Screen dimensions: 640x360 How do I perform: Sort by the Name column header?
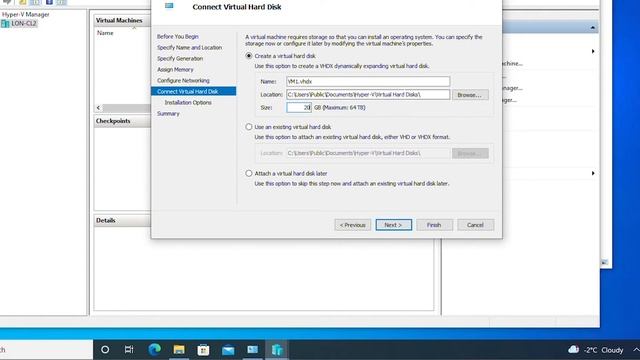point(105,33)
